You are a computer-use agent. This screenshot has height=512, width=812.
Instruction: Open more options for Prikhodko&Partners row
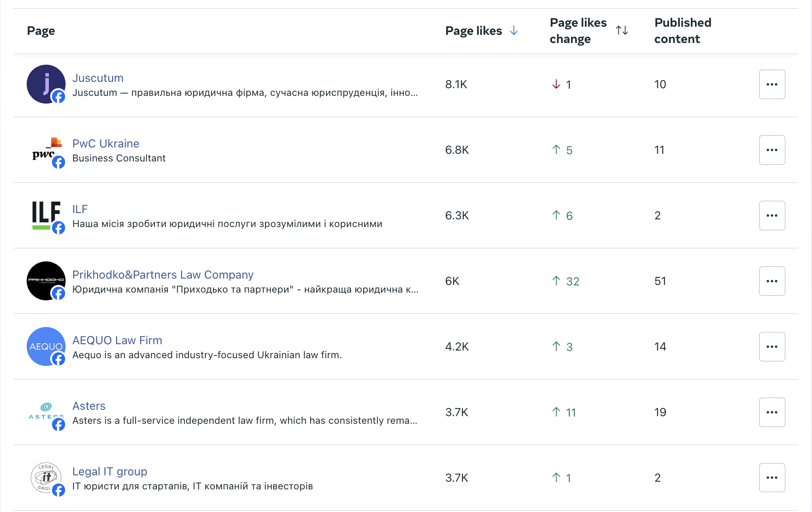coord(772,281)
